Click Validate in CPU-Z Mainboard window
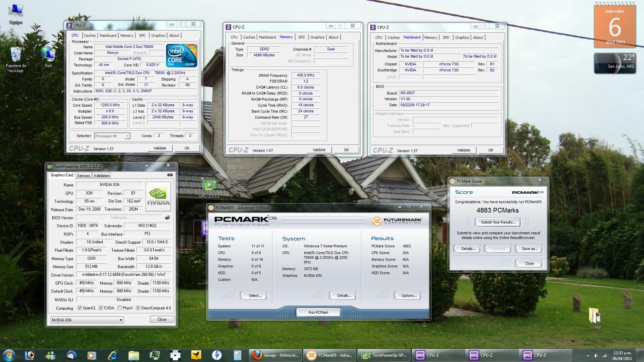This screenshot has width=644, height=362. click(464, 150)
